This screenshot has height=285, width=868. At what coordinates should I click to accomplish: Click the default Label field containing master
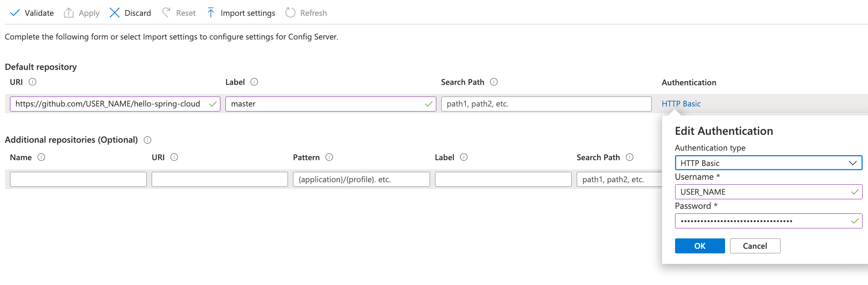[331, 104]
